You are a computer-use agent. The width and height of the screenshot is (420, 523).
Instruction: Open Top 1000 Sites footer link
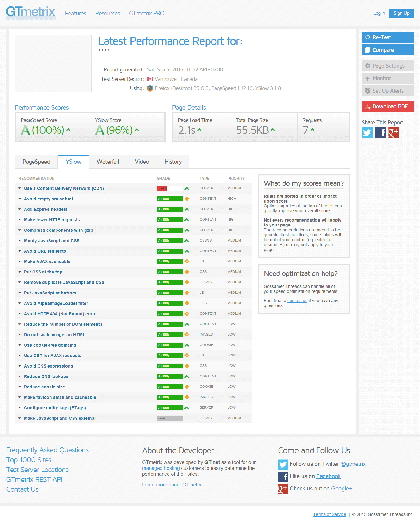pyautogui.click(x=29, y=460)
